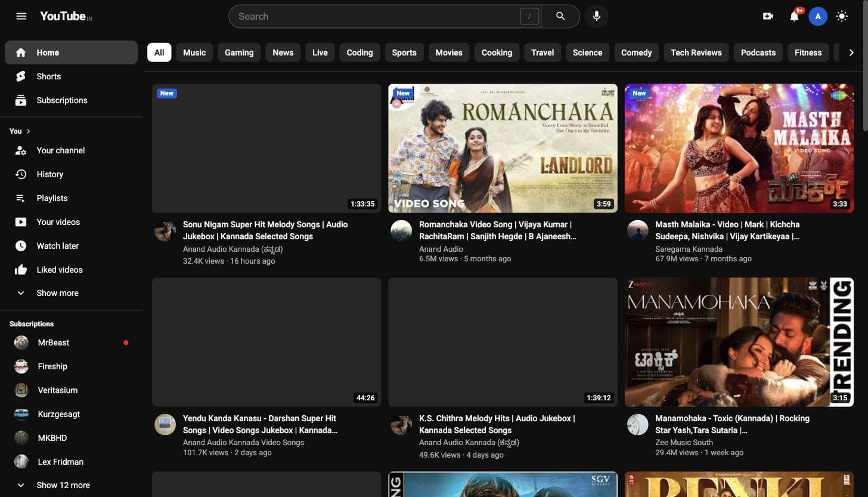
Task: Click Manamohaka uploader avatar icon
Action: 637,424
